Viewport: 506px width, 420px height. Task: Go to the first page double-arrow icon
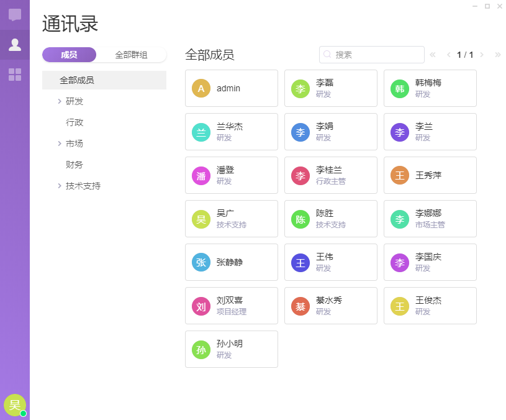point(432,55)
